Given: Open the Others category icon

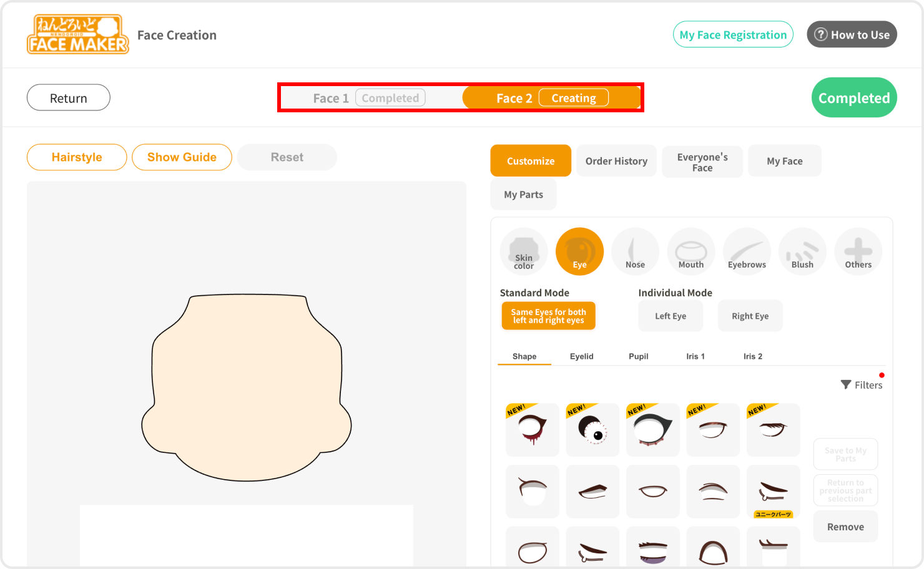Looking at the screenshot, I should click(858, 251).
